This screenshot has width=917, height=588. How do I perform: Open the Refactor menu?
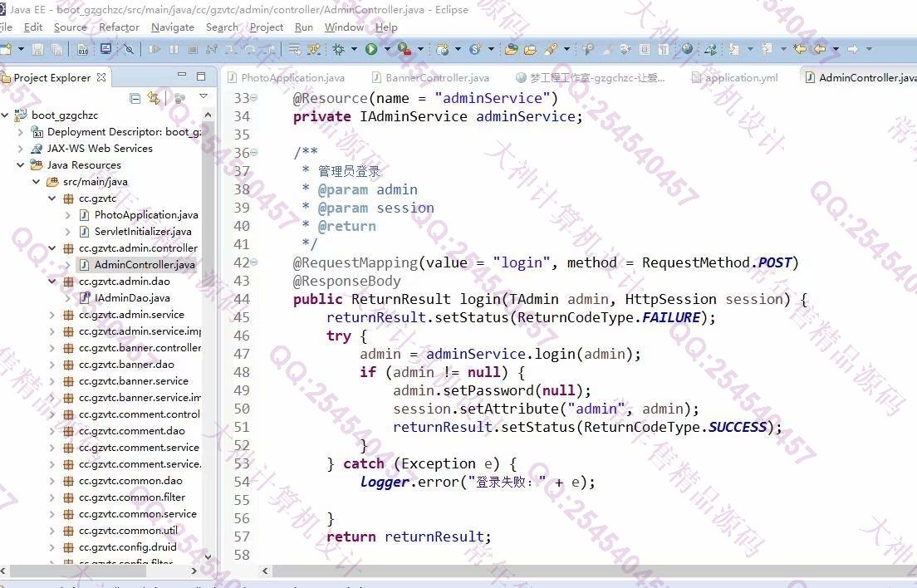[x=120, y=27]
